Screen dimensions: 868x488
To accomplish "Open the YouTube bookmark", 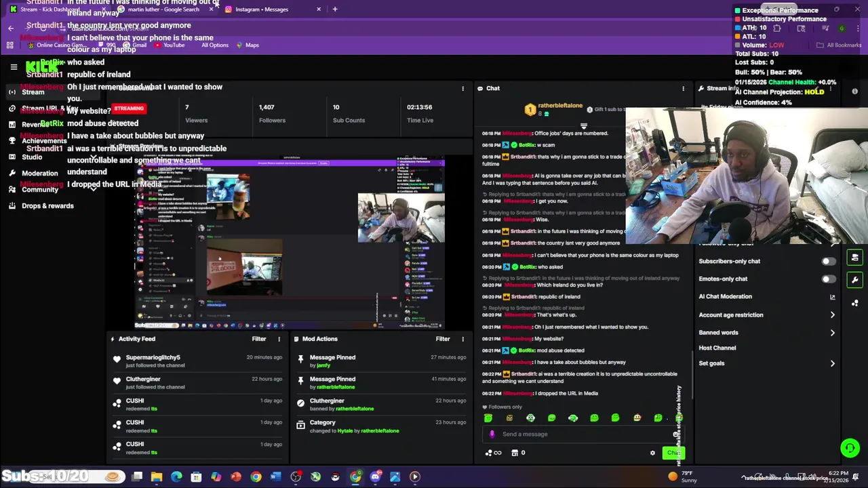I will click(x=170, y=45).
